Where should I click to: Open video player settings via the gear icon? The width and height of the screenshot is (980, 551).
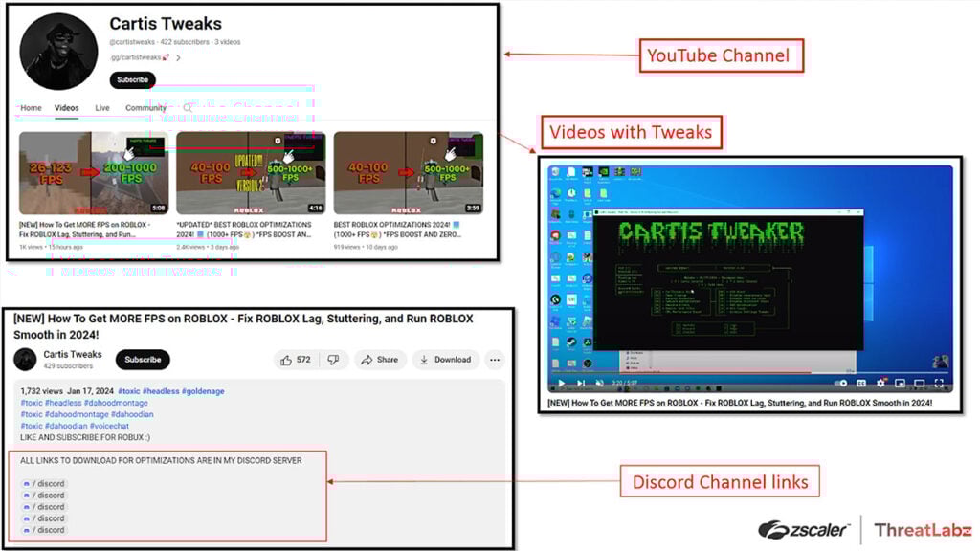click(x=880, y=381)
